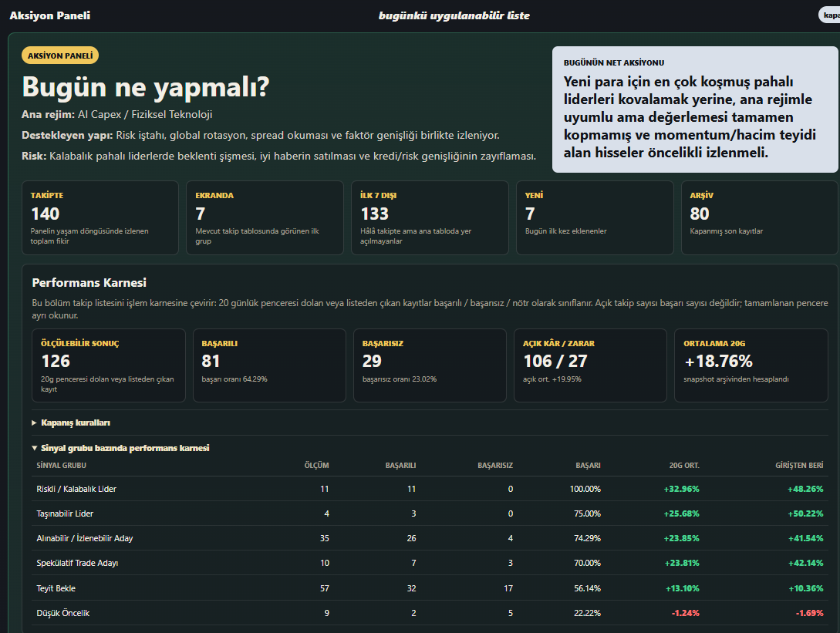This screenshot has width=840, height=633.
Task: Click the BAŞARILI column header in table
Action: [400, 466]
